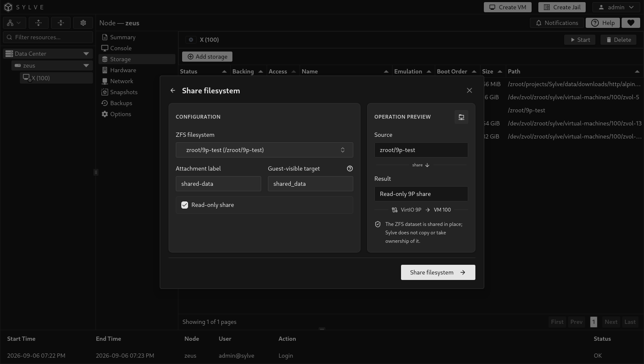Go back using the dialog arrow icon
Screen dimensions: 644x364
click(173, 90)
